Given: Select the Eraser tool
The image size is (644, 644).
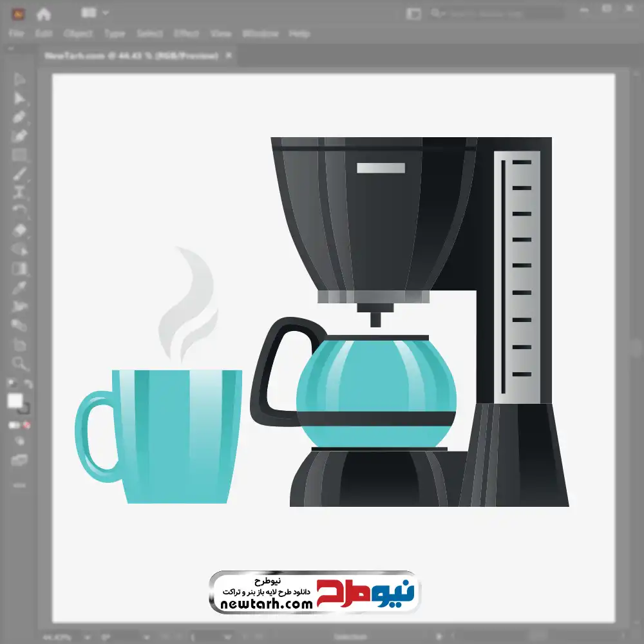Looking at the screenshot, I should [19, 230].
